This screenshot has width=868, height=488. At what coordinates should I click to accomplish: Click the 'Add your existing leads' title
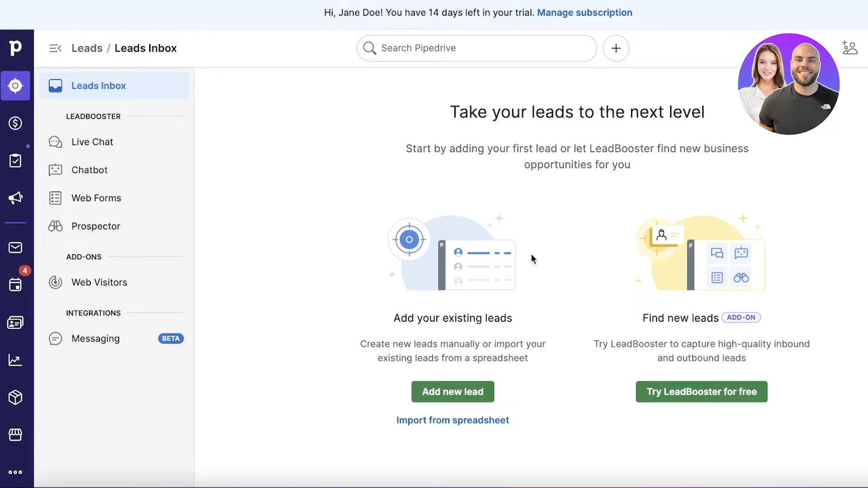(453, 318)
